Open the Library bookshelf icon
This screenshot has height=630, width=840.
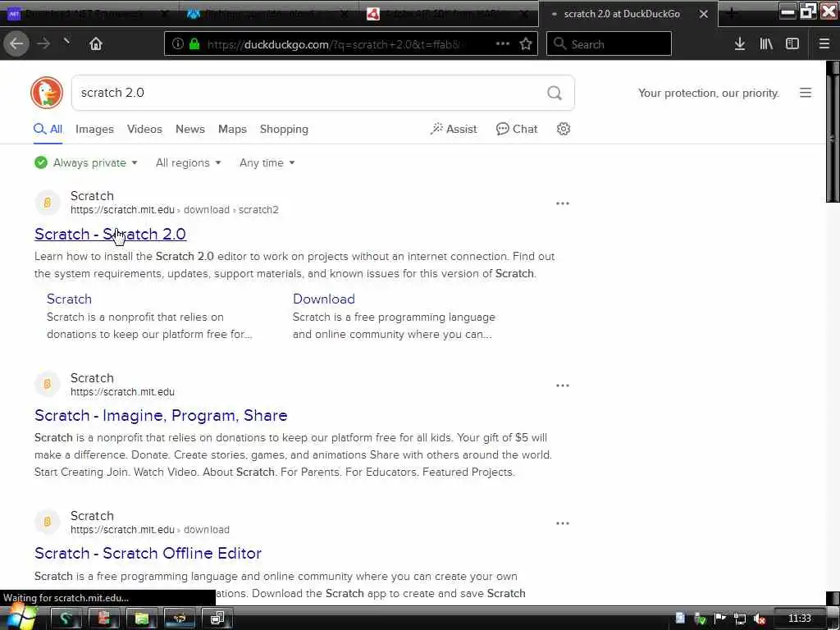(x=766, y=44)
